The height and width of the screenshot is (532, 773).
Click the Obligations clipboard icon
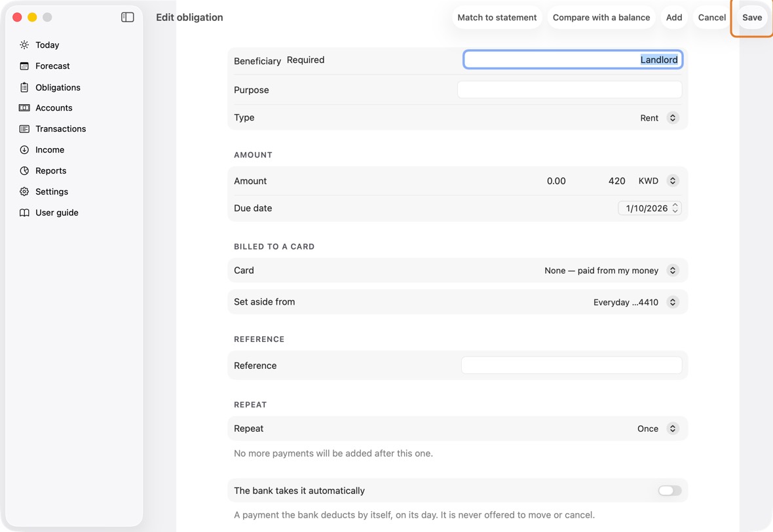tap(24, 87)
